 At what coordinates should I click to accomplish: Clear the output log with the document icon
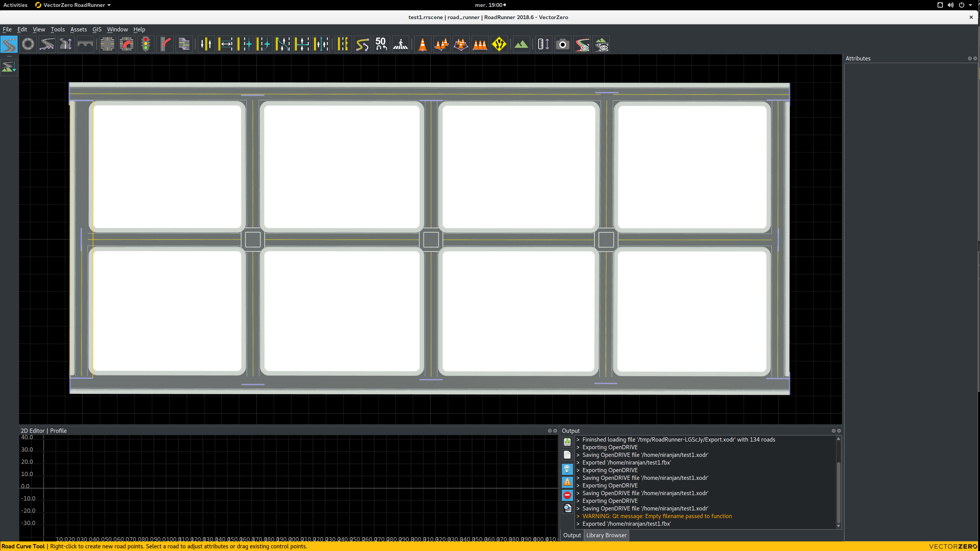tap(567, 455)
